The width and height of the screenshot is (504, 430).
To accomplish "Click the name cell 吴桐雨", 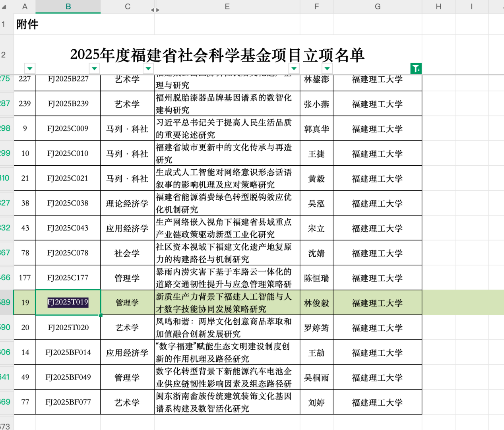I will pyautogui.click(x=316, y=378).
